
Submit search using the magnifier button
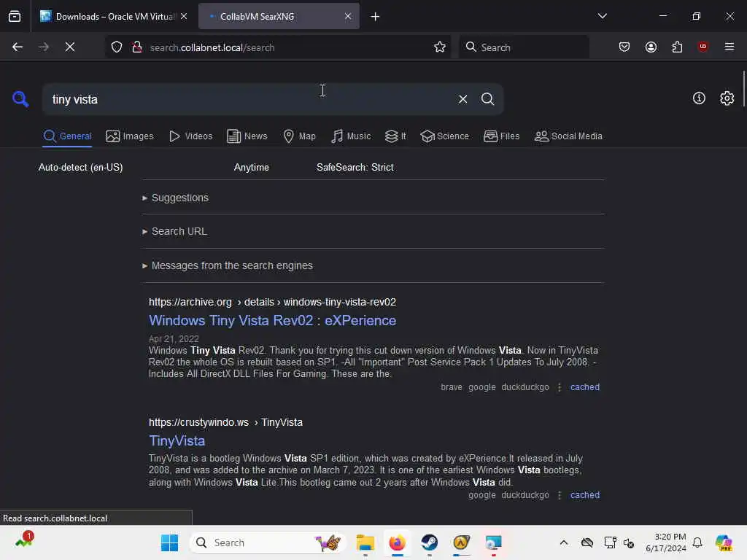pos(487,99)
